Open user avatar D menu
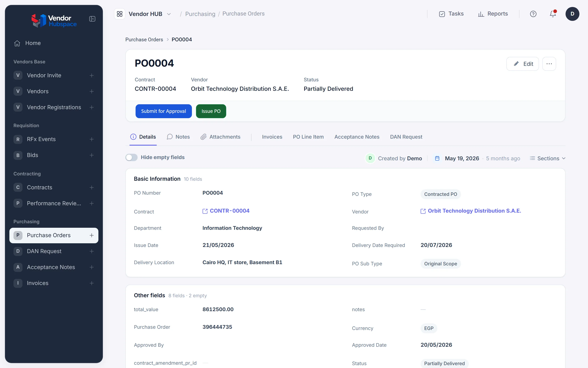This screenshot has height=368, width=588. pos(572,14)
